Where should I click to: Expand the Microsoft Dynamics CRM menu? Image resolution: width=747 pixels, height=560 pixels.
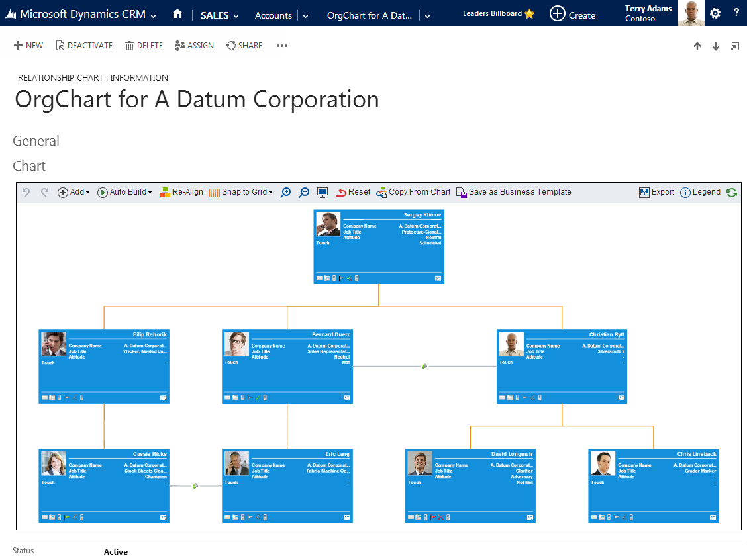[153, 16]
